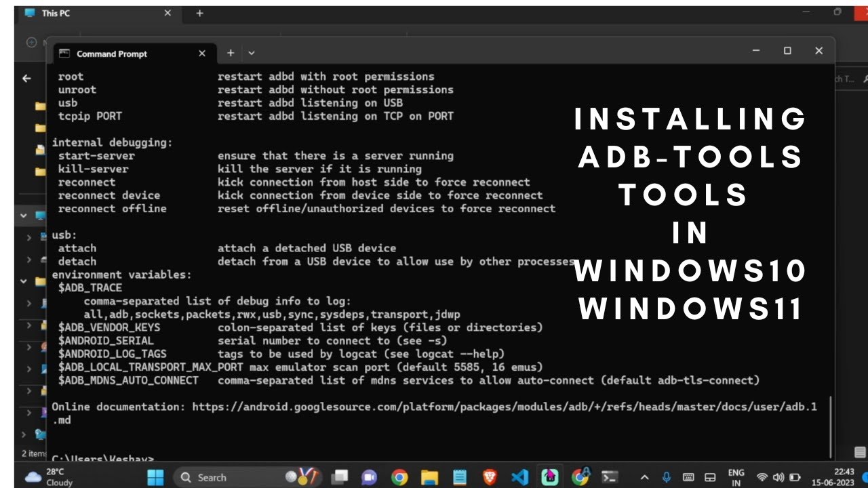Screen dimensions: 868x488
Task: Open the Terminal icon on the taskbar
Action: [610, 477]
